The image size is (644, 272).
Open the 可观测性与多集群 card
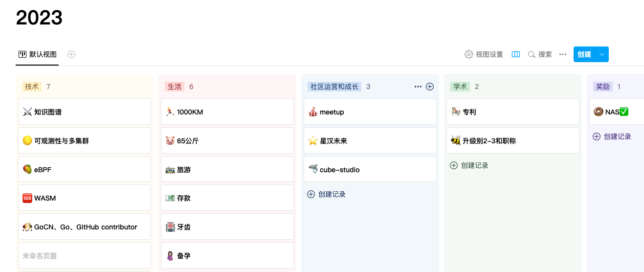coord(85,140)
